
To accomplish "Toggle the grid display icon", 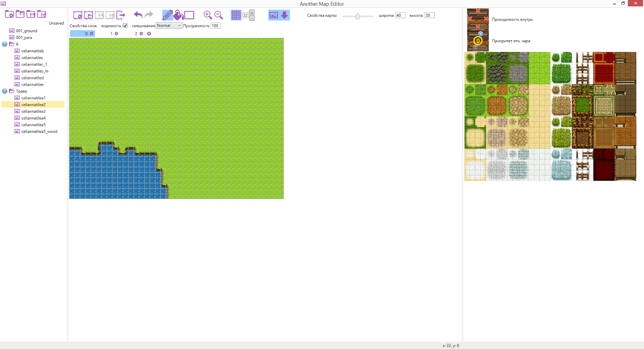I will 236,15.
